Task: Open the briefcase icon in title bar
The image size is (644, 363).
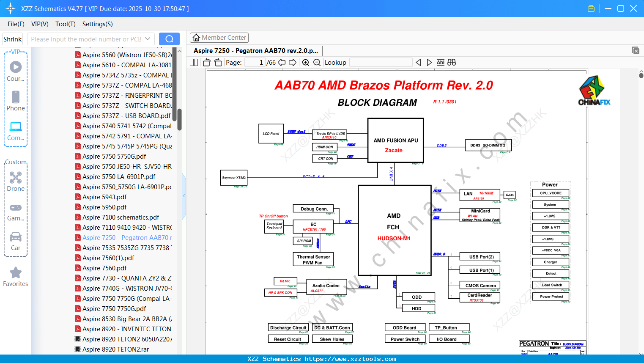Action: click(x=591, y=8)
